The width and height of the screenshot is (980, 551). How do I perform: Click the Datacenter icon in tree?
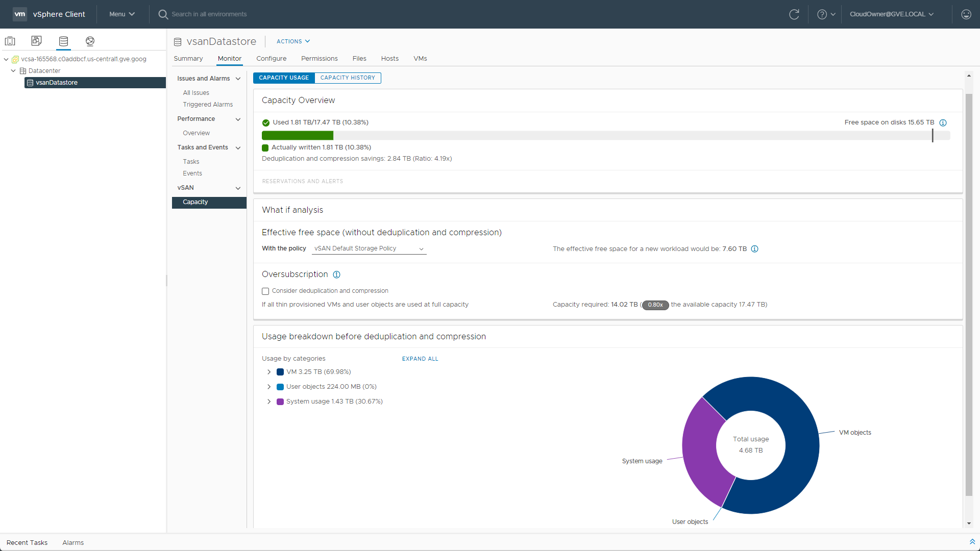pos(23,71)
